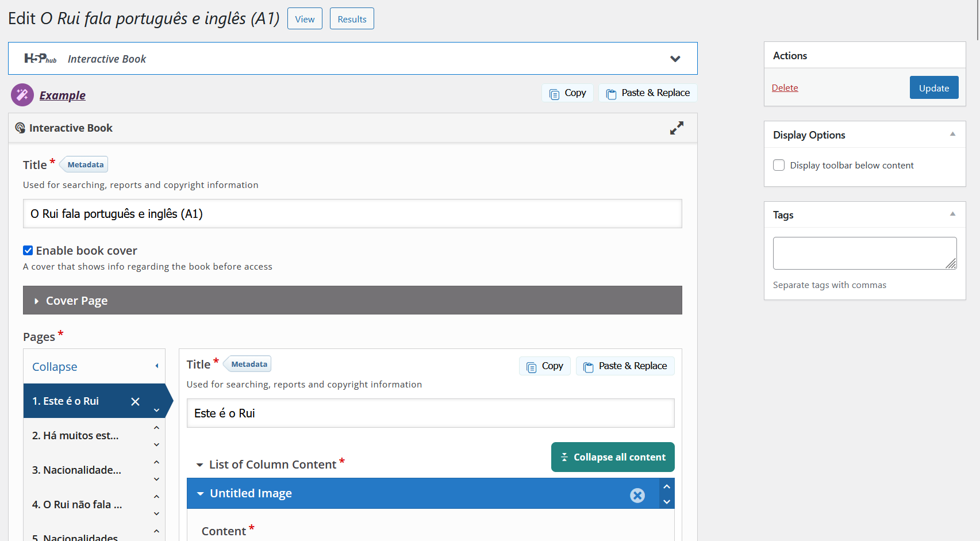Move Untitled Image down with arrow

point(667,502)
